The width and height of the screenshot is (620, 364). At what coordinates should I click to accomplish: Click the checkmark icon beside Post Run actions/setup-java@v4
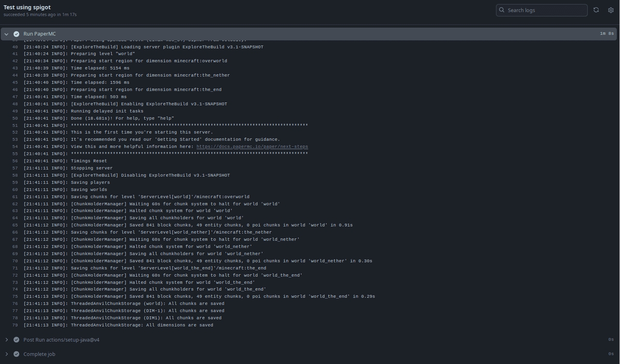coord(16,340)
